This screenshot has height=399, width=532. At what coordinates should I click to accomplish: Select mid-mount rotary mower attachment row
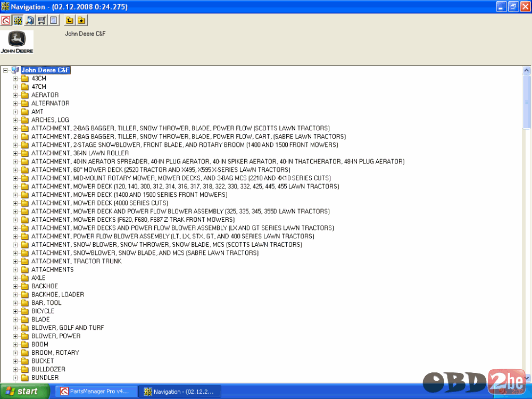[181, 178]
